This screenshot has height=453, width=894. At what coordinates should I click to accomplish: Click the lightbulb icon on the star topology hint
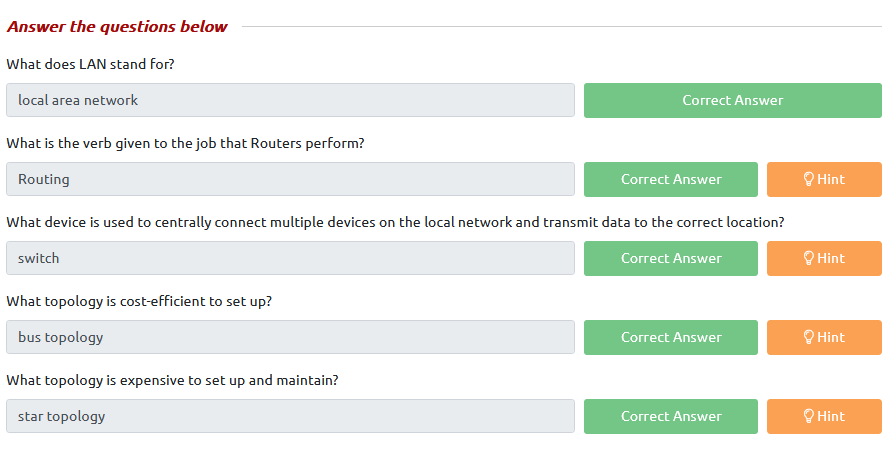(x=808, y=417)
